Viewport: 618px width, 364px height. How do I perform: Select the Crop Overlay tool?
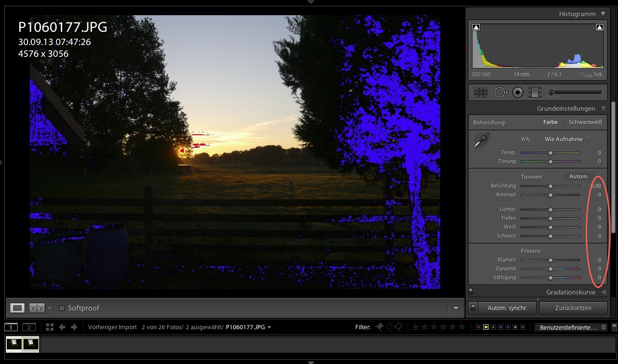pyautogui.click(x=481, y=92)
